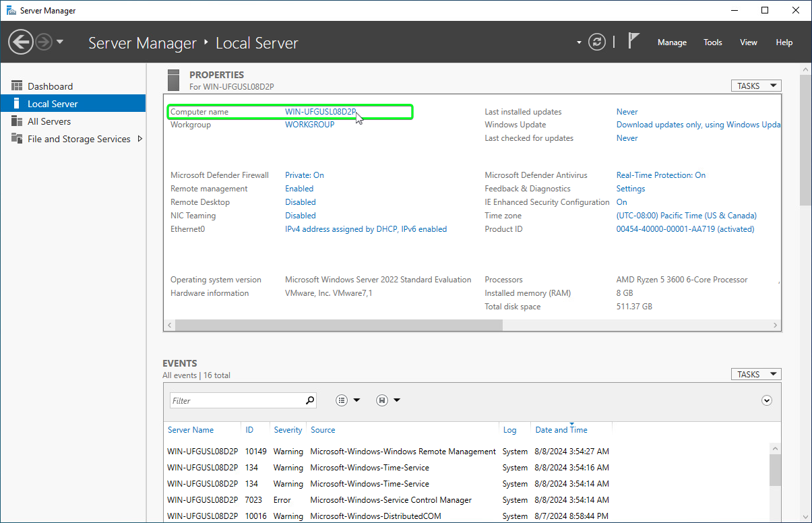Click the Forward navigation arrow

[44, 42]
